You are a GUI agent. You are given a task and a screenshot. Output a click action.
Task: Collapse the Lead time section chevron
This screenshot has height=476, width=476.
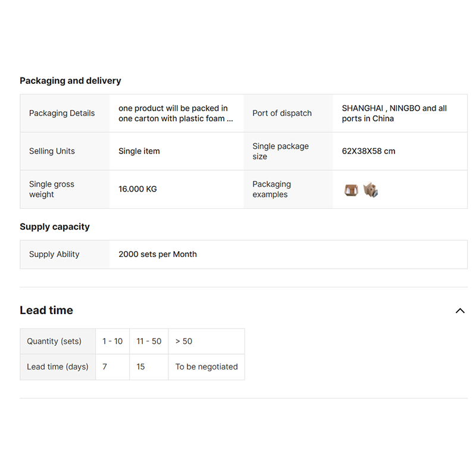click(460, 311)
